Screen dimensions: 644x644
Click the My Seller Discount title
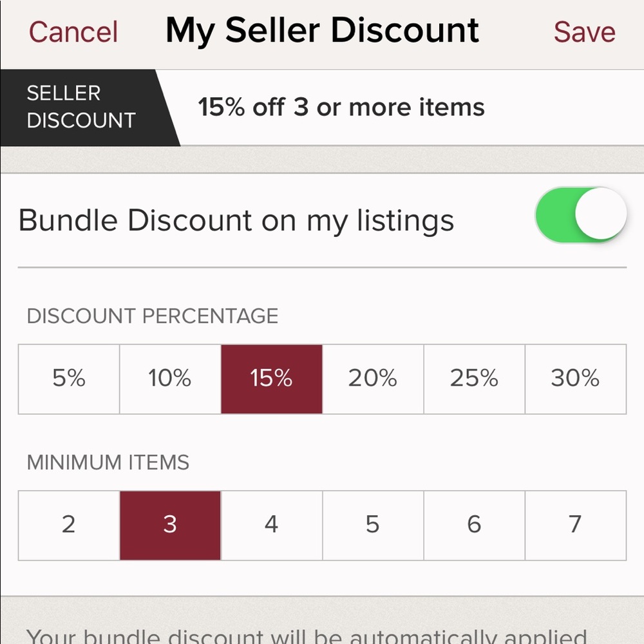point(322,30)
